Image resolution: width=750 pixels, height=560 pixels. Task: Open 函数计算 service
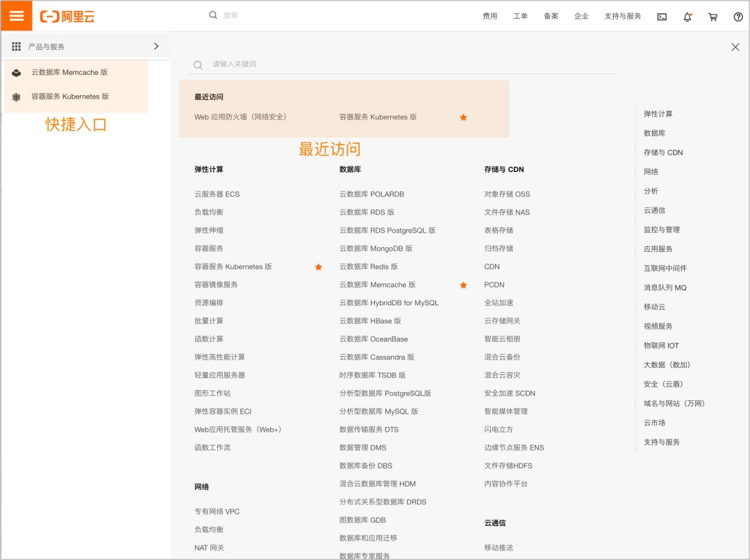pos(208,339)
